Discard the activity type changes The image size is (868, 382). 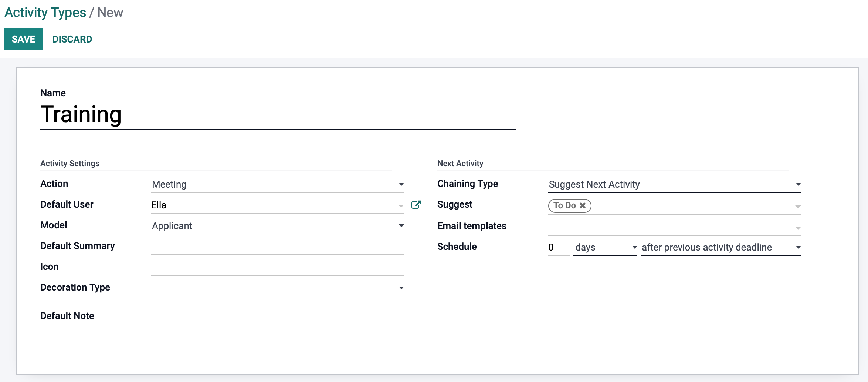[72, 39]
